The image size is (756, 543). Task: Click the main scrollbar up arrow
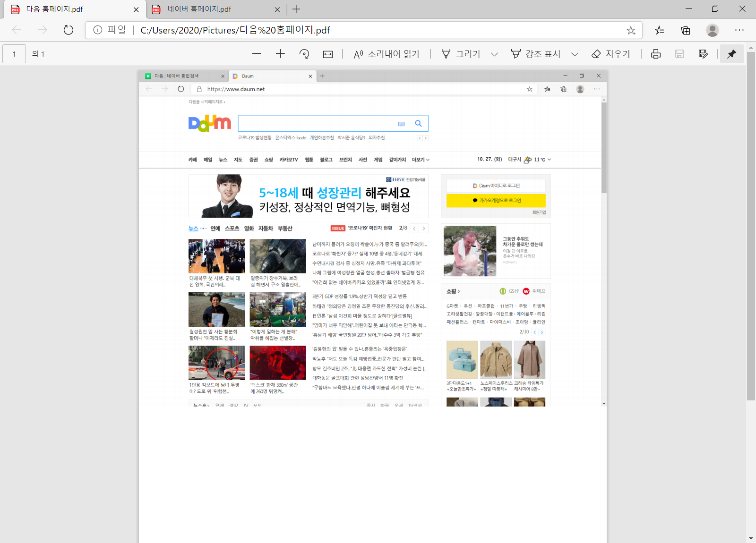(x=751, y=48)
